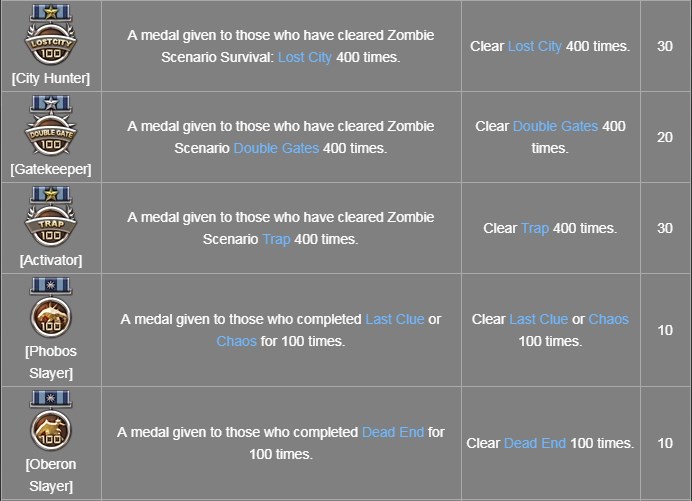Open Double Gates link in clear requirement
This screenshot has width=692, height=501.
555,126
